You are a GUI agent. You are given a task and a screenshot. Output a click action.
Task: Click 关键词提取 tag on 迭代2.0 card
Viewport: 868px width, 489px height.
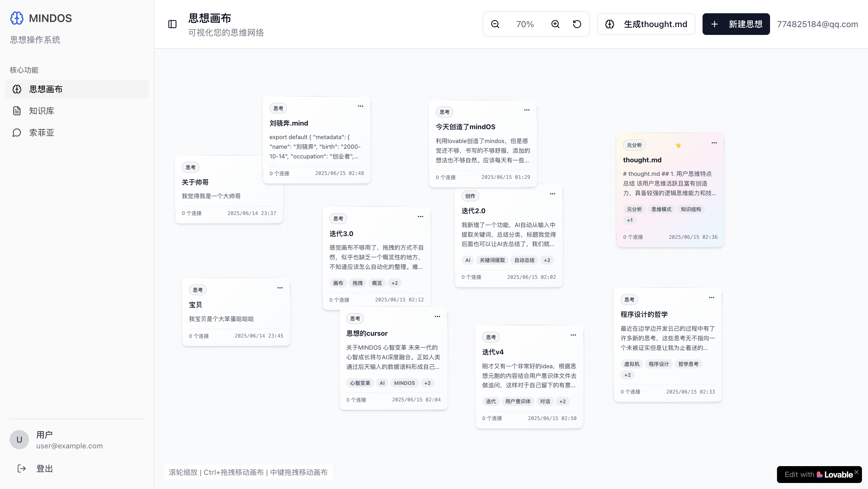coord(492,260)
